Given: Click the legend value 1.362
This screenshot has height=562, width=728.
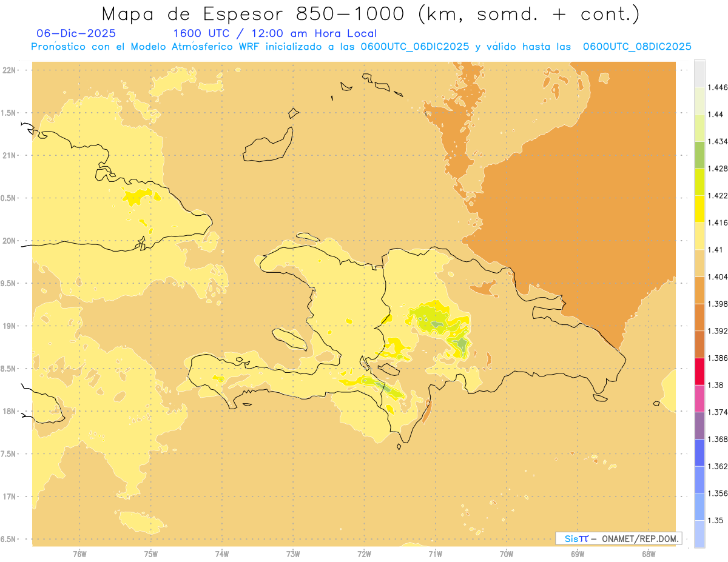Looking at the screenshot, I should pyautogui.click(x=718, y=466).
